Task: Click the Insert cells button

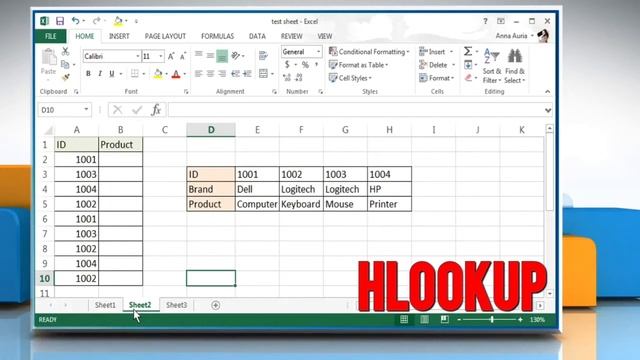Action: point(433,52)
